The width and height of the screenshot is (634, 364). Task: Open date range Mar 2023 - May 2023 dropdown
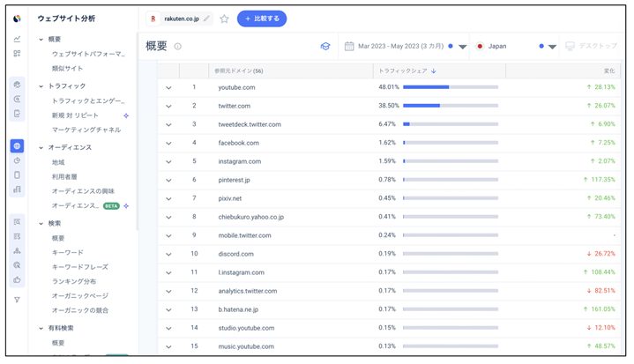406,46
